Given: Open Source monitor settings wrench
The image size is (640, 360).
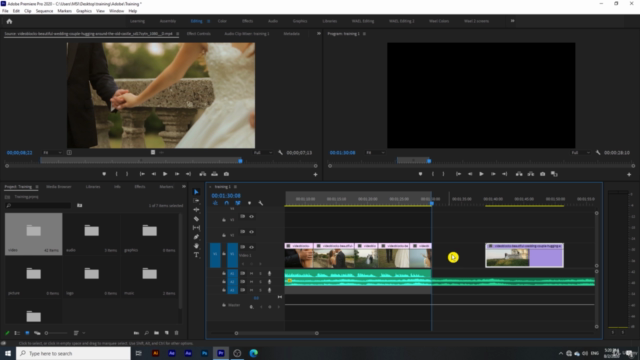Looking at the screenshot, I should [280, 153].
